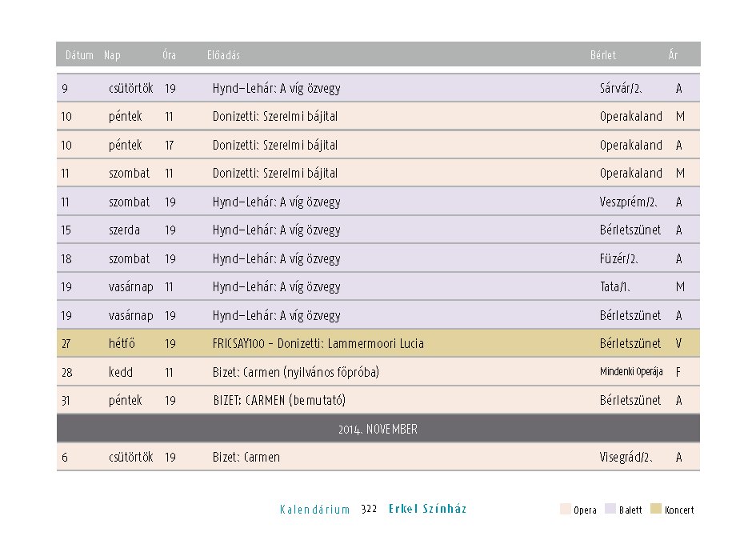Viewport: 756px width, 544px height.
Task: Click the Ár column header
Action: coord(673,54)
